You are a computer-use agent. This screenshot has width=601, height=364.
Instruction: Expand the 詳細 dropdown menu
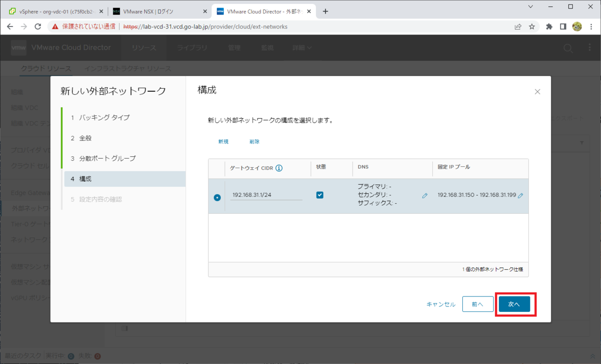tap(303, 48)
